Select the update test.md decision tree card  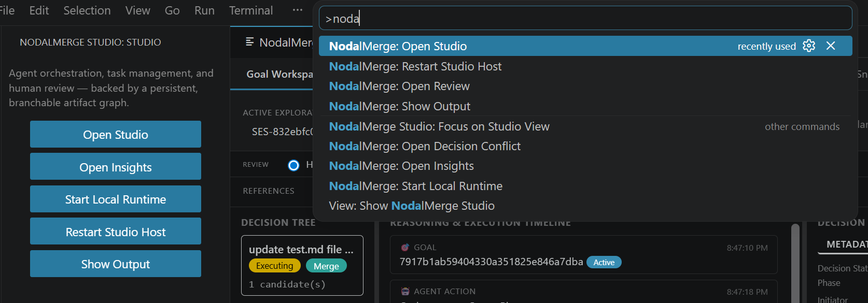click(x=302, y=265)
